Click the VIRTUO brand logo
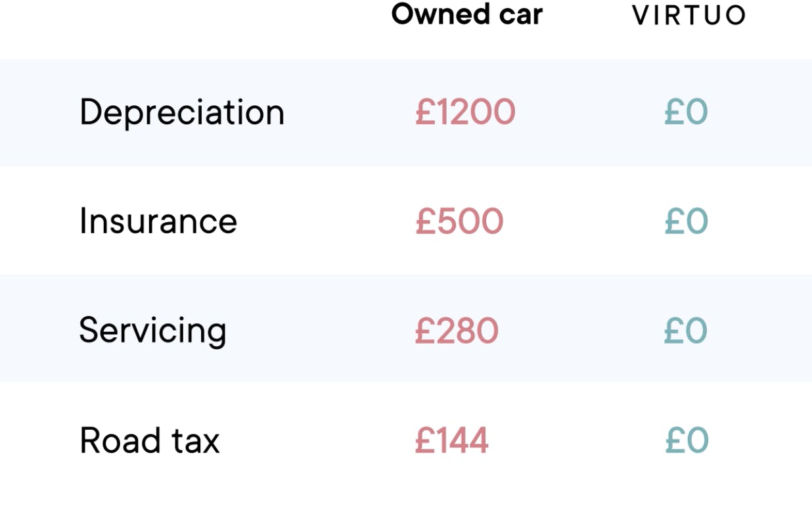This screenshot has width=812, height=508. tap(688, 15)
